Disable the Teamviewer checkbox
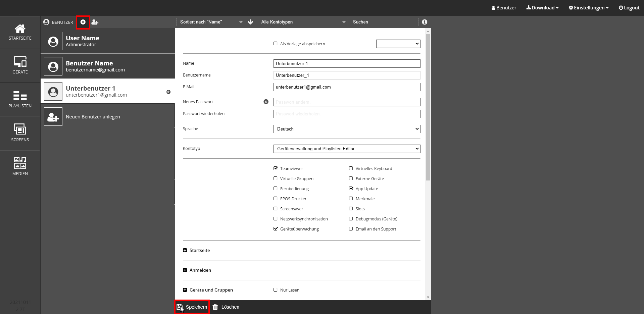This screenshot has width=644, height=314. pyautogui.click(x=276, y=168)
